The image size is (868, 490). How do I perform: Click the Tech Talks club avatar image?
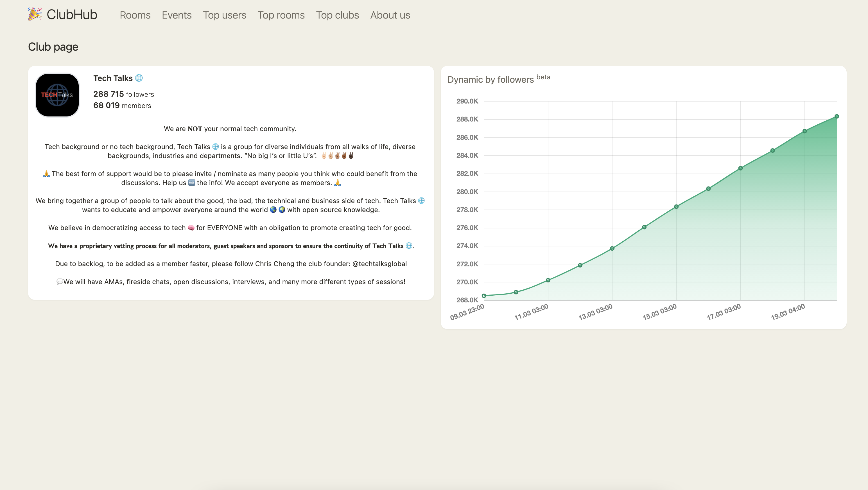57,95
